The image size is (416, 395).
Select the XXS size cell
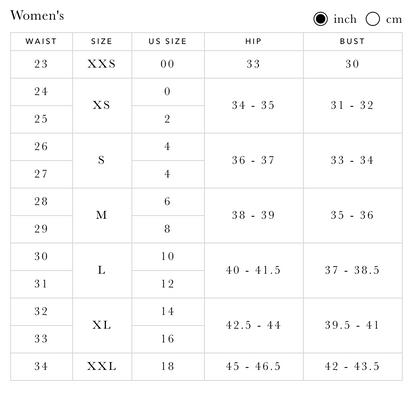coord(102,64)
